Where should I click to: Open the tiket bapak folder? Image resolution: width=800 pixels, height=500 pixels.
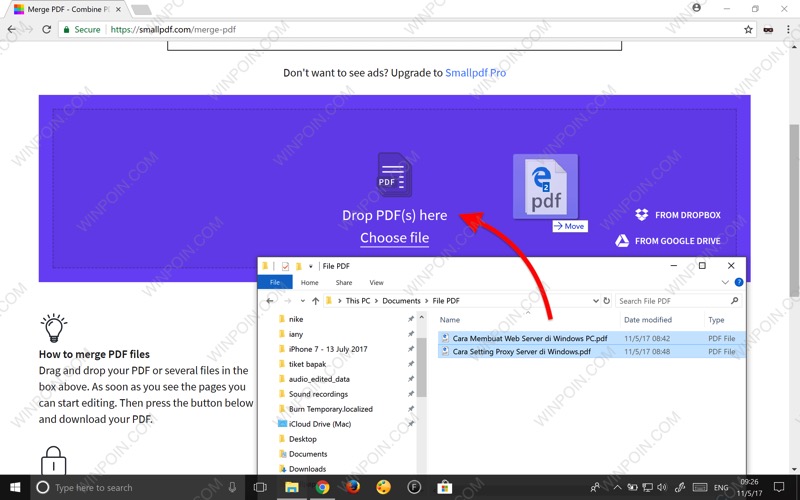pyautogui.click(x=307, y=364)
